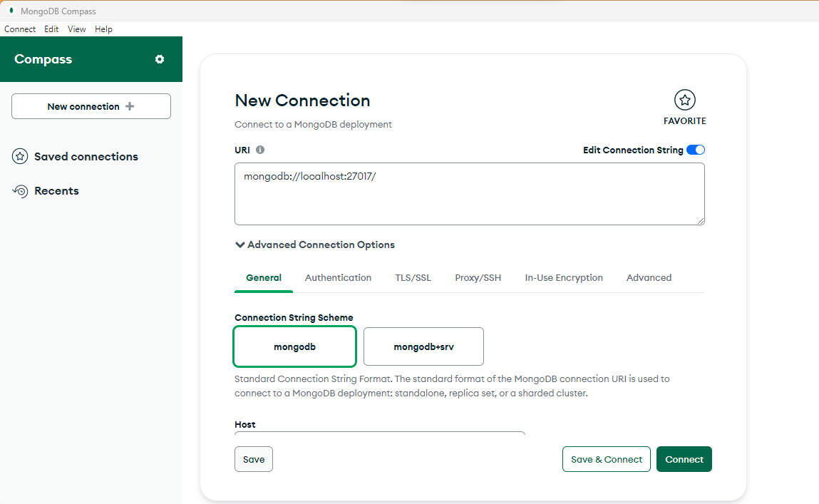
Task: Toggle the Edit Connection String switch
Action: click(x=695, y=150)
